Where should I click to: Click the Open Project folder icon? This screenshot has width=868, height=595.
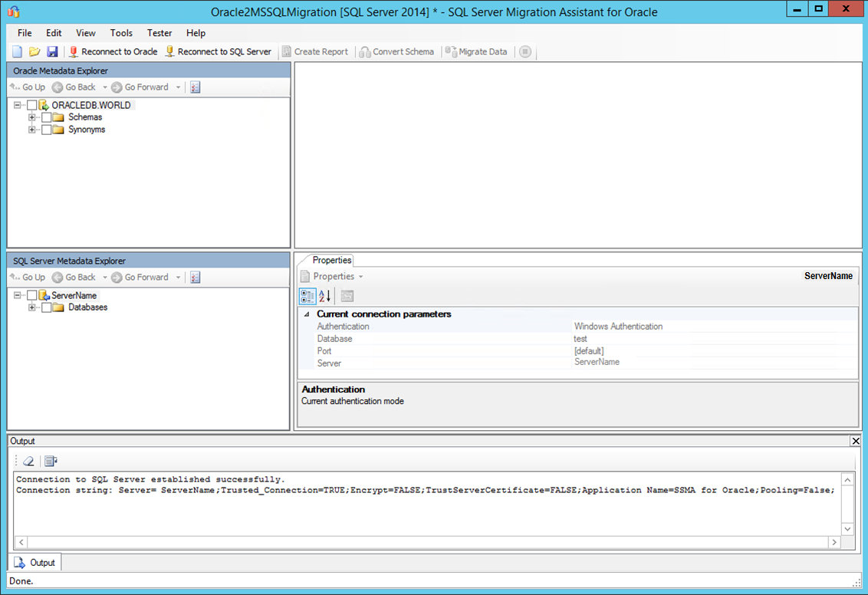click(x=35, y=51)
